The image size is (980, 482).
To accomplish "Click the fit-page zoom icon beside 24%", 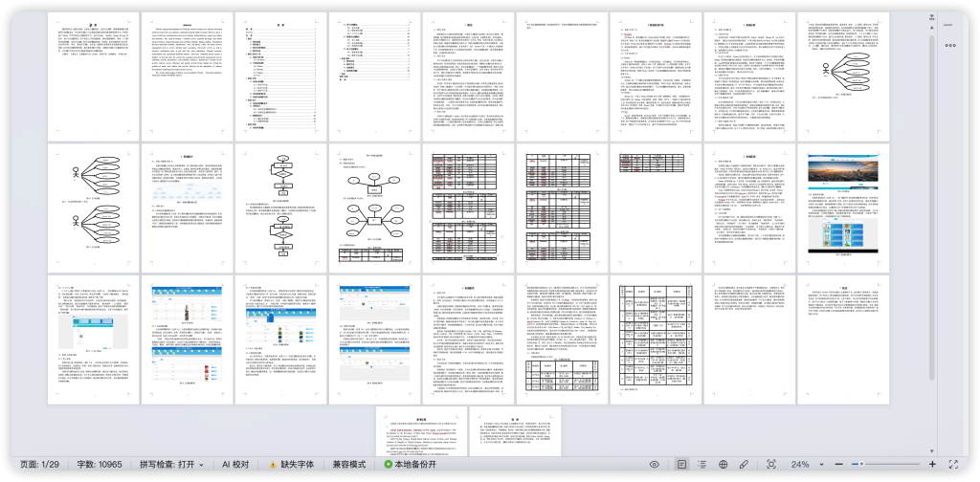I will tap(771, 465).
